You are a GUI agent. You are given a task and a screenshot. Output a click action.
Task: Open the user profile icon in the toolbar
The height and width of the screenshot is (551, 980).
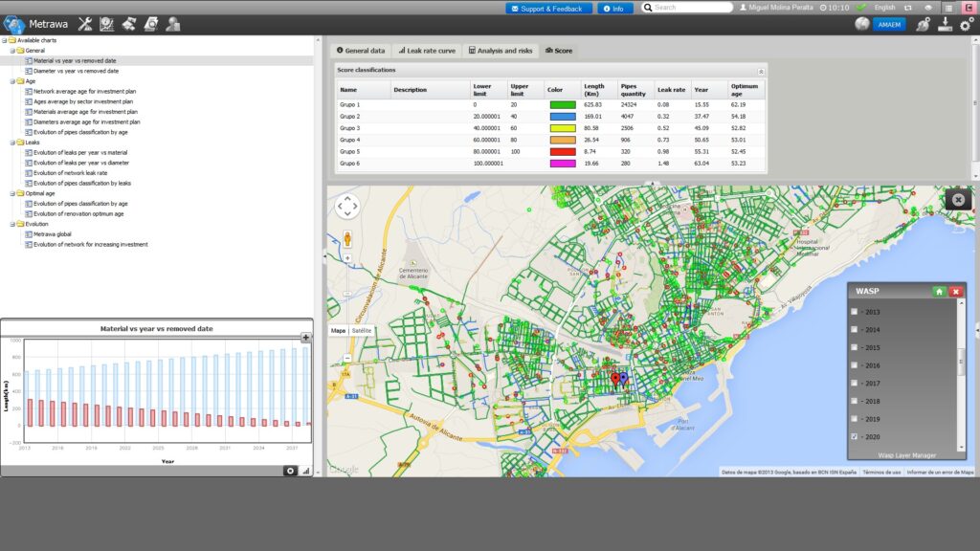click(173, 24)
